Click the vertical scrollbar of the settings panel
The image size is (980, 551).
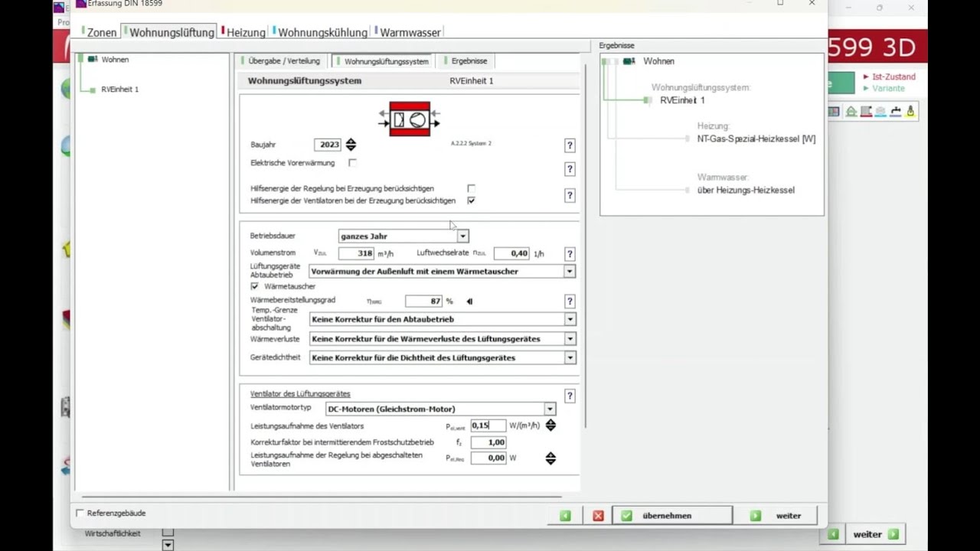tap(586, 245)
